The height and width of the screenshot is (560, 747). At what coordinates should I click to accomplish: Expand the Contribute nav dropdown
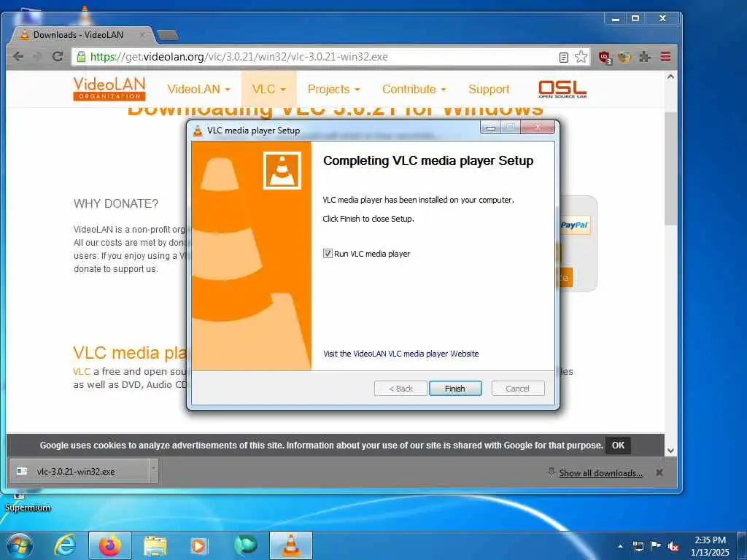point(414,89)
